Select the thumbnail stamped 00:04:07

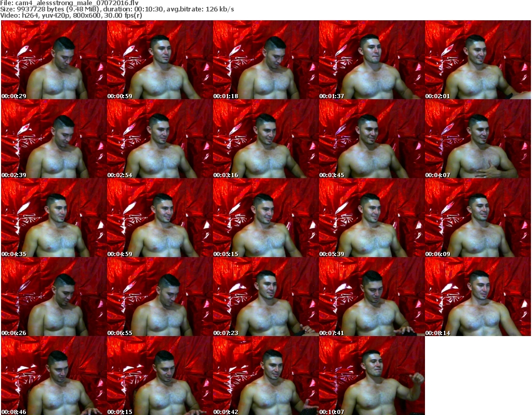pos(478,139)
